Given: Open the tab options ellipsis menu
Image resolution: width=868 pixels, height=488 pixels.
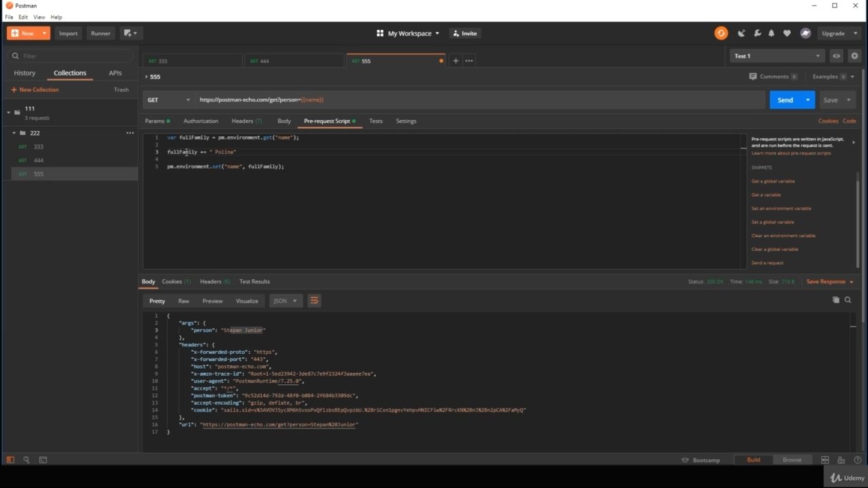Looking at the screenshot, I should point(469,61).
